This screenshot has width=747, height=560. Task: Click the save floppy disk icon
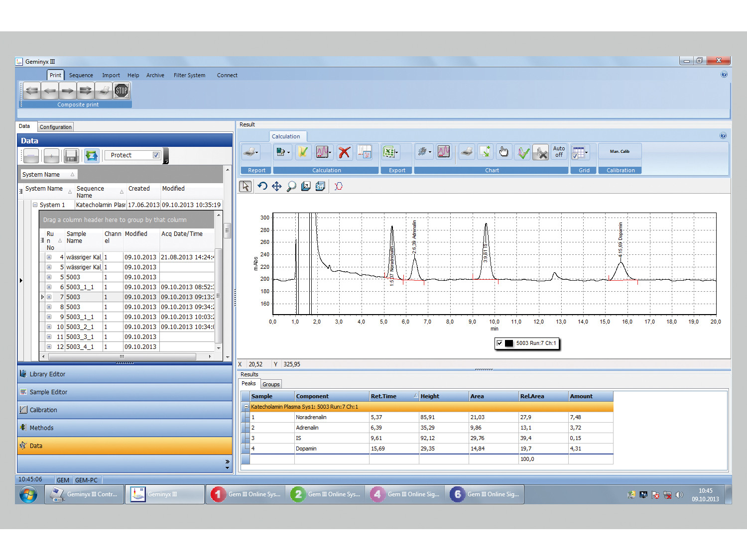71,156
